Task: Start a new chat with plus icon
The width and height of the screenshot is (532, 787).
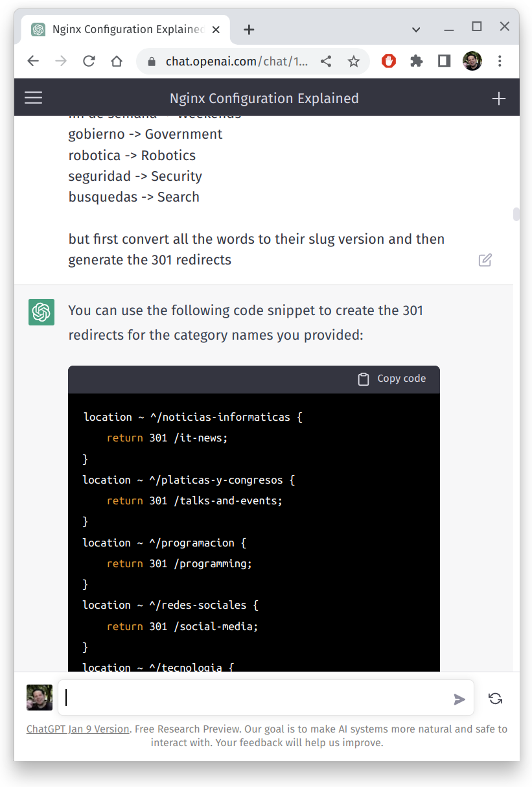Action: point(498,99)
